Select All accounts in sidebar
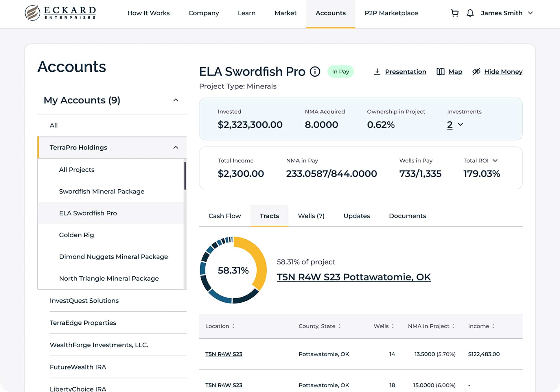Image resolution: width=560 pixels, height=392 pixels. click(112, 125)
